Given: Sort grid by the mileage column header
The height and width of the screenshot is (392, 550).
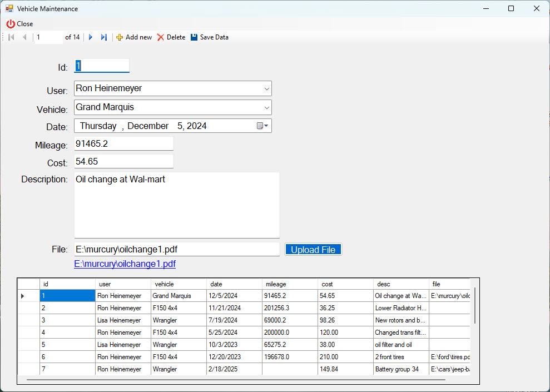Looking at the screenshot, I should (289, 284).
